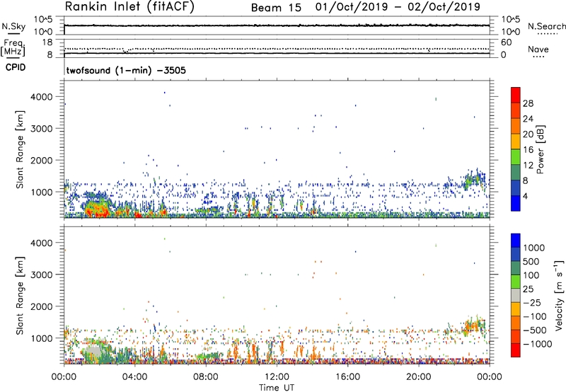
Task: Click the date range "01/Oct/2019 - 02/Oct/2019"
Action: pyautogui.click(x=398, y=7)
